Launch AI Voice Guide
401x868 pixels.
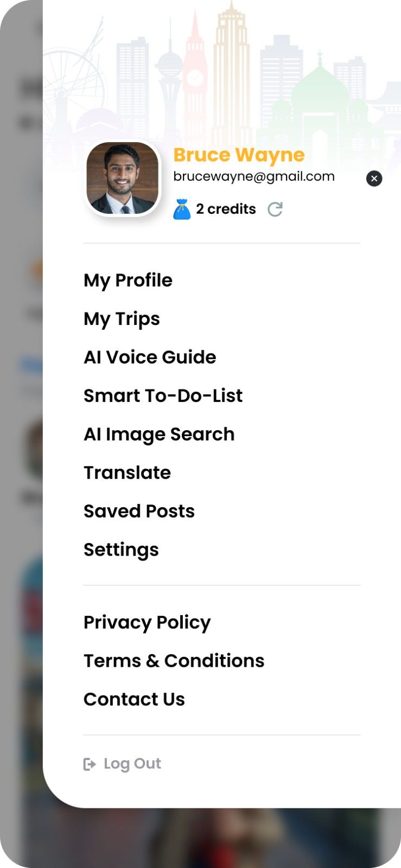(x=150, y=358)
